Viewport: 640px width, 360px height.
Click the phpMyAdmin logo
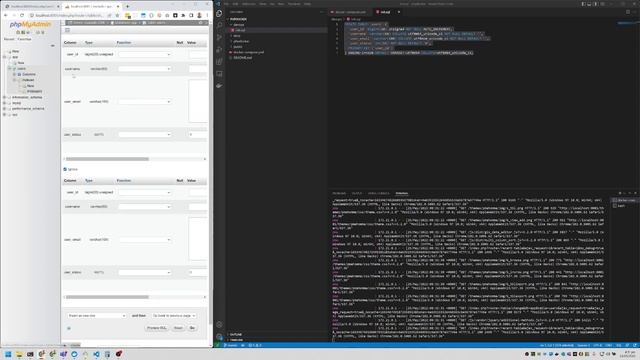coord(31,24)
